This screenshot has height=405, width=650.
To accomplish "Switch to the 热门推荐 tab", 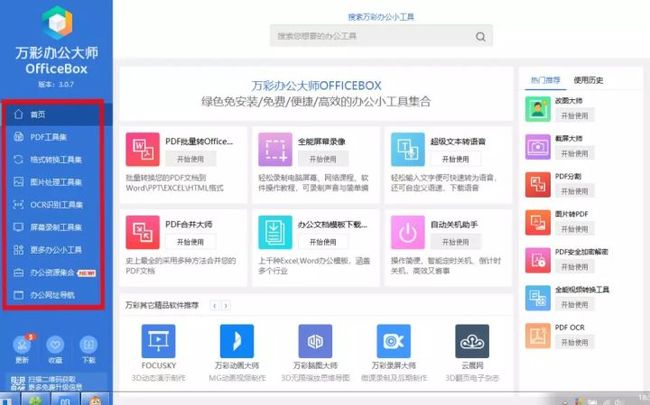I will [x=545, y=80].
